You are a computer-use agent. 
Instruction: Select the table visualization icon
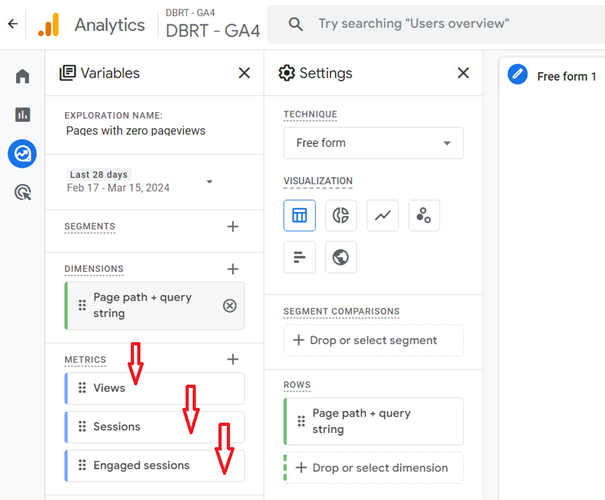(x=299, y=215)
